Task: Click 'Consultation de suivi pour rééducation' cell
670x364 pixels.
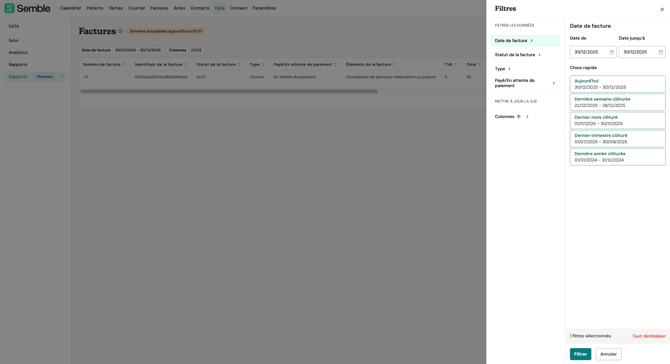Action: click(391, 77)
